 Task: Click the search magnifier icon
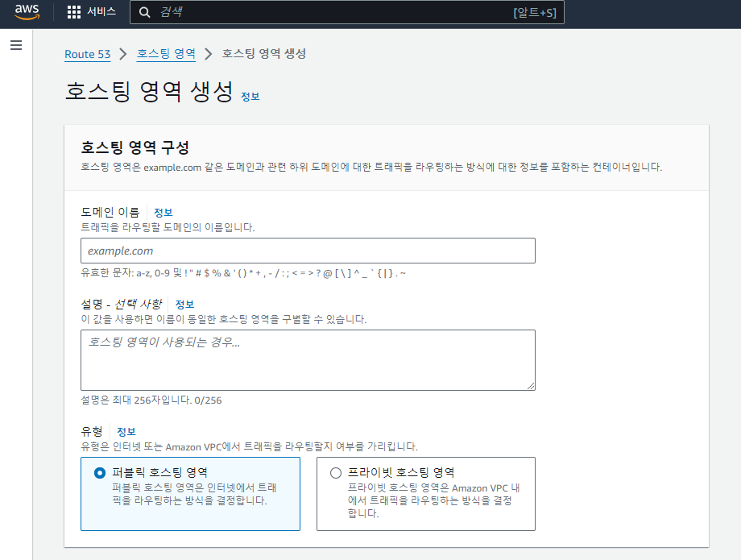[145, 12]
